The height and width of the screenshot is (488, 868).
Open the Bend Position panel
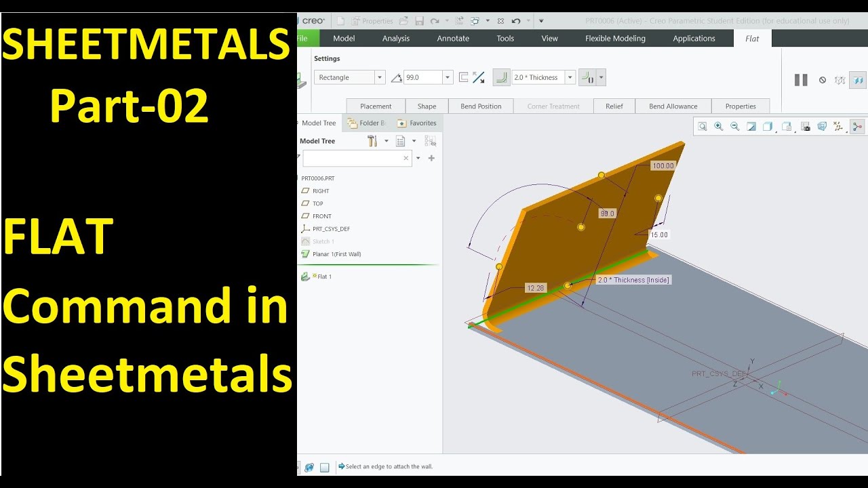click(481, 106)
